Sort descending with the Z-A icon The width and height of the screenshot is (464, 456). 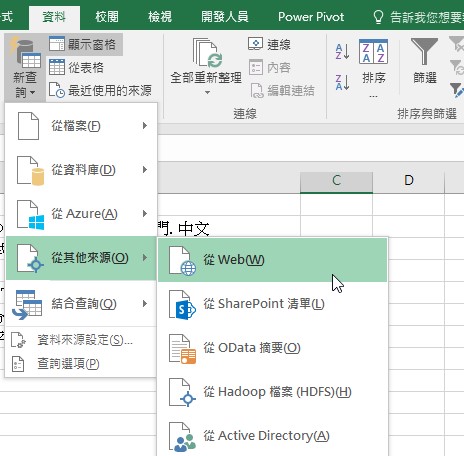(x=342, y=82)
